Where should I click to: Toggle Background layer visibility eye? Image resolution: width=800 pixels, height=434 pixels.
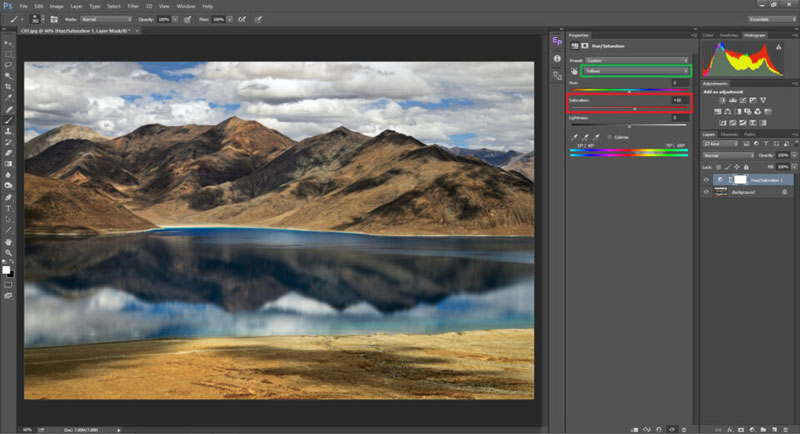[706, 191]
